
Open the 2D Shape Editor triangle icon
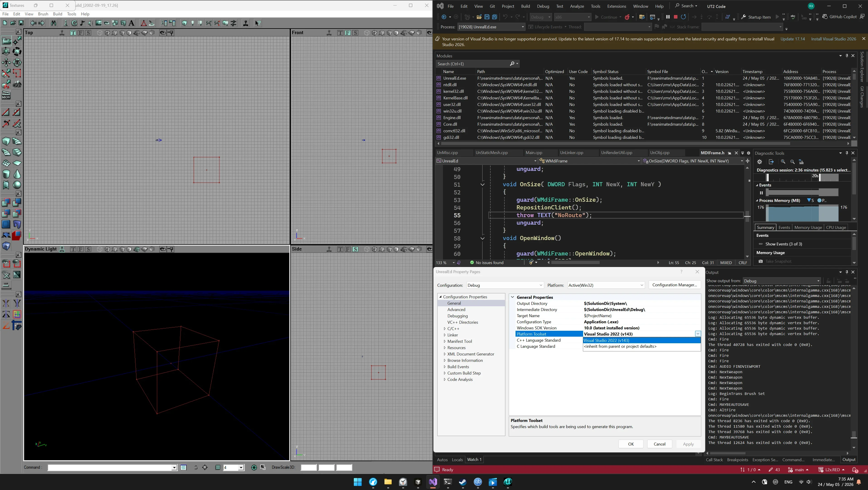click(x=144, y=23)
